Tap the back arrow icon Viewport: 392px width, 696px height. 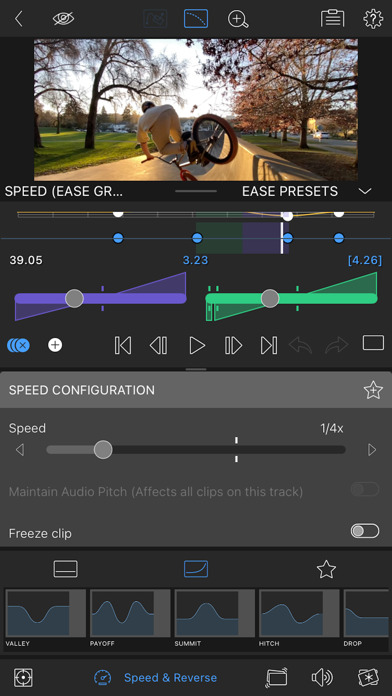pos(18,19)
